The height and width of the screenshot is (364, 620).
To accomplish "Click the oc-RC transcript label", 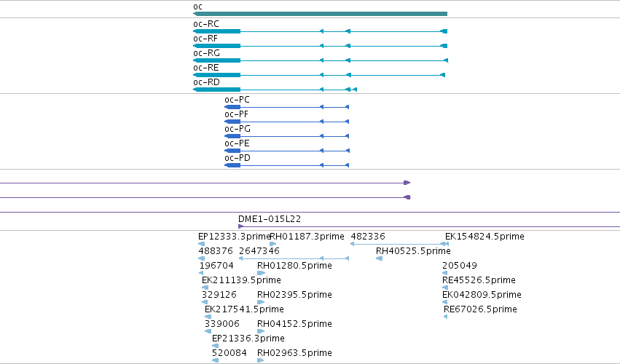I will pos(206,24).
